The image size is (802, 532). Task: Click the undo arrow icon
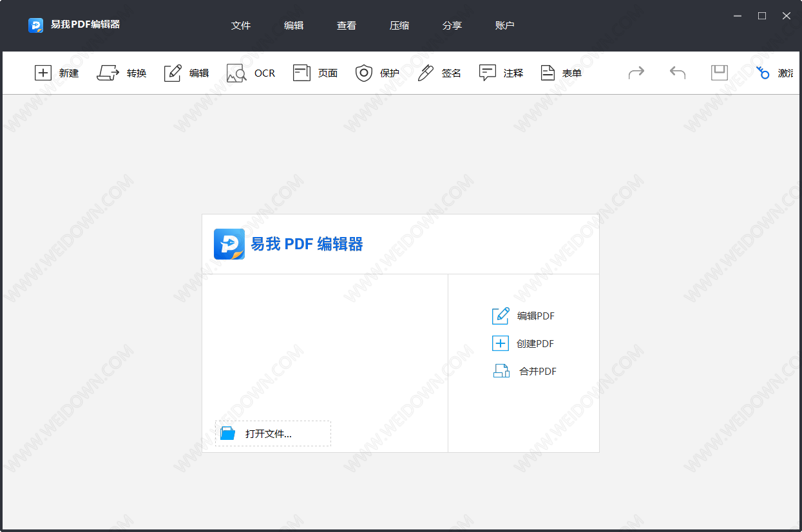click(x=678, y=72)
